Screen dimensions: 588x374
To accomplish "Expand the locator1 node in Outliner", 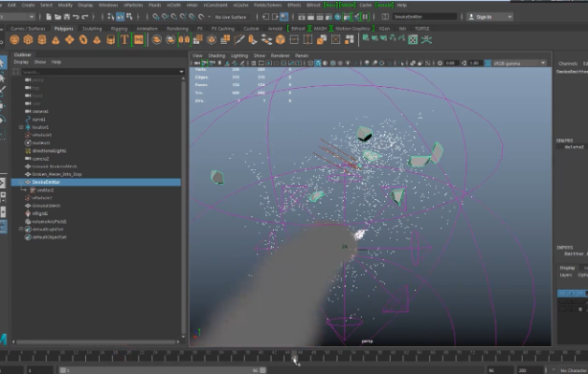I will 21,127.
